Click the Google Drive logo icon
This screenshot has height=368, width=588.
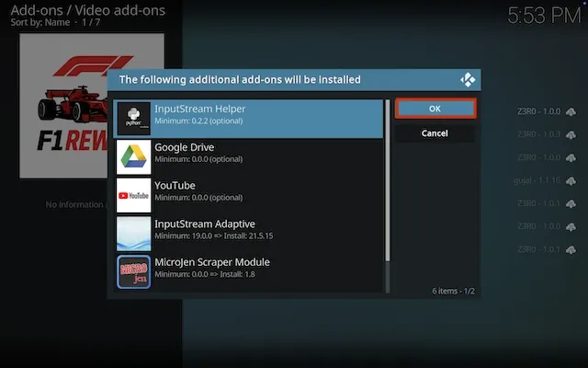134,157
